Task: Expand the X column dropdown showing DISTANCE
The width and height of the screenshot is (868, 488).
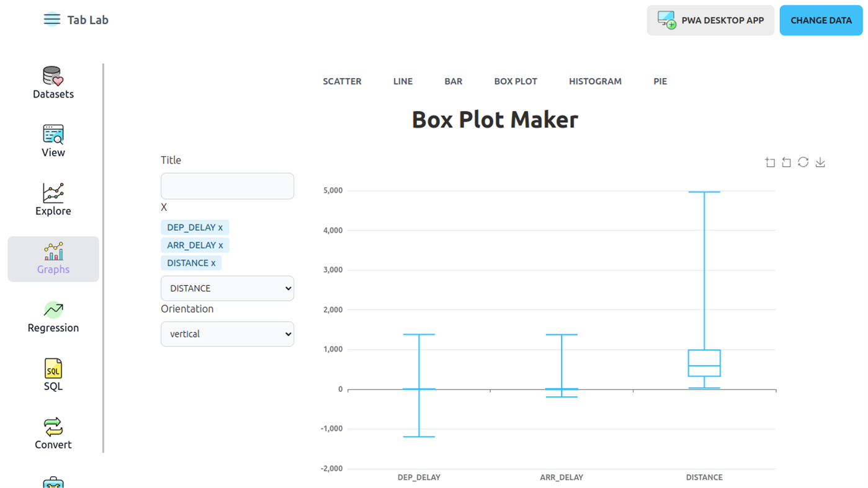Action: (227, 288)
